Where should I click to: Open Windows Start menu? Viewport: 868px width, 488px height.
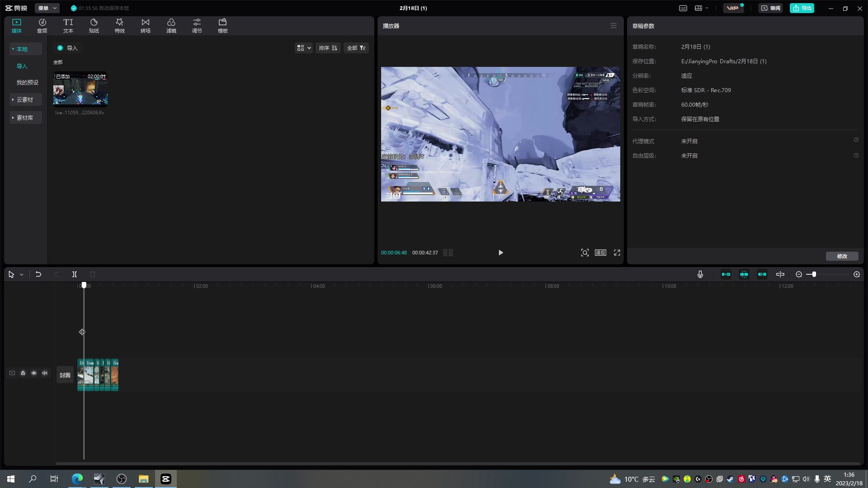[x=11, y=479]
